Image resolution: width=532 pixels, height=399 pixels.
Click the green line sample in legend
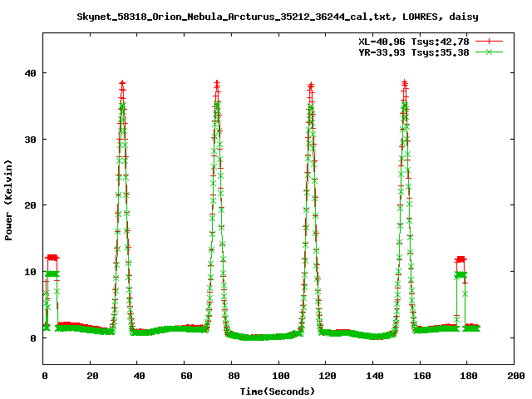(489, 52)
